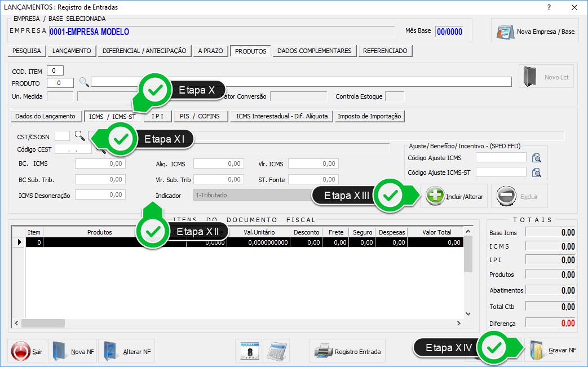The width and height of the screenshot is (588, 367).
Task: Switch to the DADOS COMPLEMENTARES tab
Action: pyautogui.click(x=315, y=51)
